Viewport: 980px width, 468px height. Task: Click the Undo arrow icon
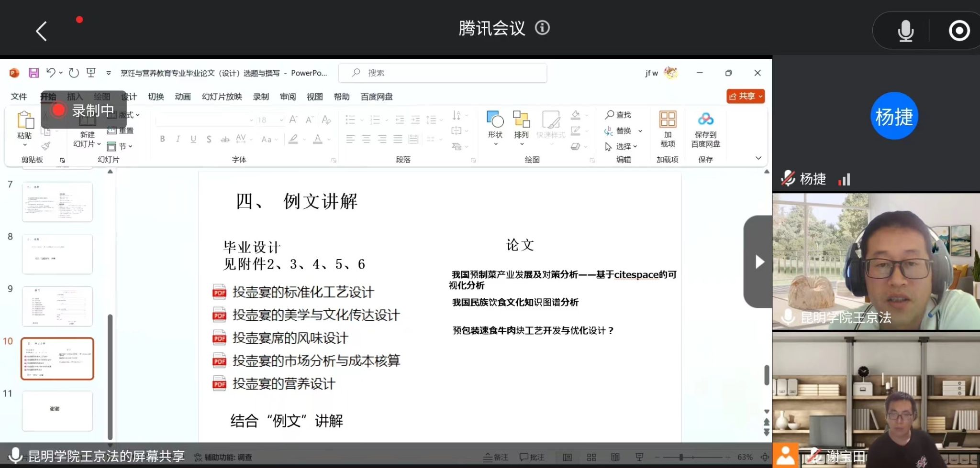point(51,73)
